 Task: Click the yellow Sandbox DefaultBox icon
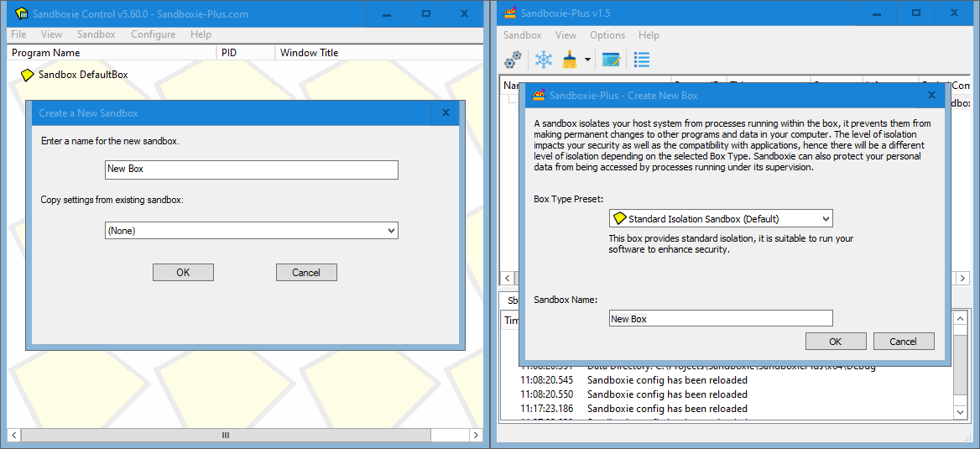pyautogui.click(x=27, y=75)
